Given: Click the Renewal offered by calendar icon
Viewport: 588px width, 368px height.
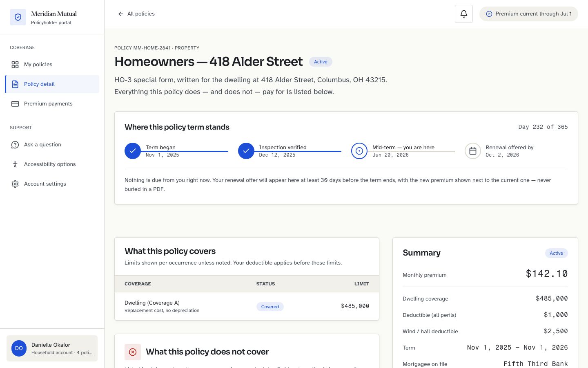Looking at the screenshot, I should 473,151.
